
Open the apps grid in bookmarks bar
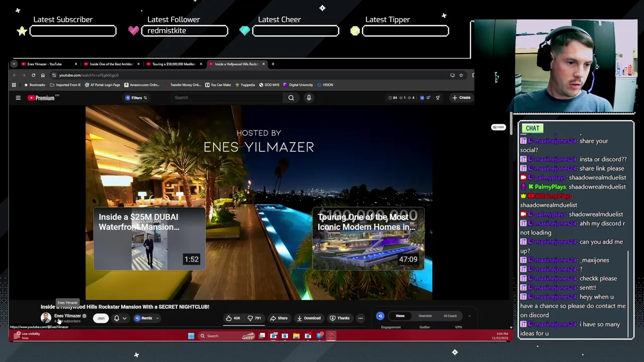pyautogui.click(x=14, y=84)
